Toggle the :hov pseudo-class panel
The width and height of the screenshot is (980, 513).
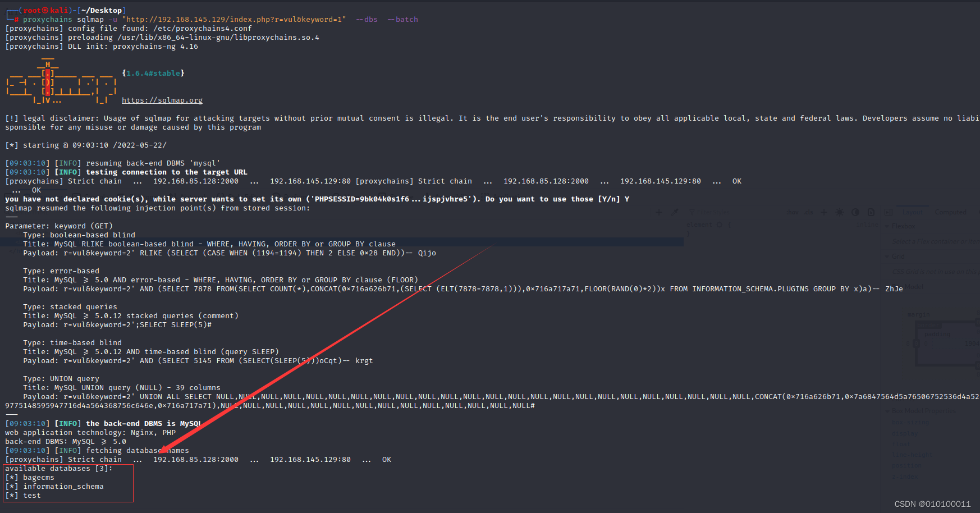pyautogui.click(x=793, y=212)
